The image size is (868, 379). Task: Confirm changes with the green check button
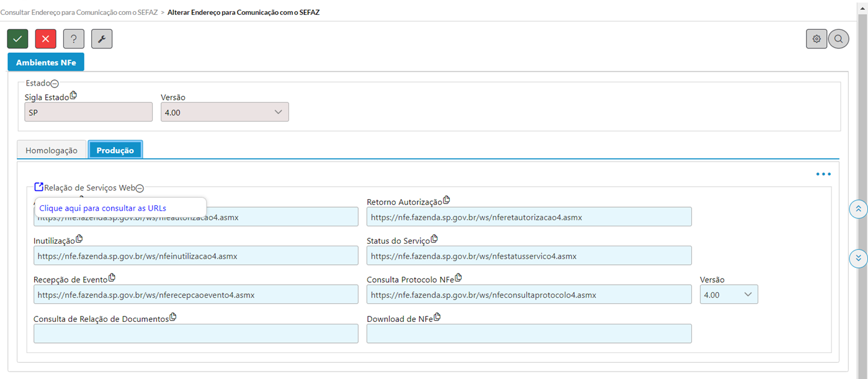point(17,38)
